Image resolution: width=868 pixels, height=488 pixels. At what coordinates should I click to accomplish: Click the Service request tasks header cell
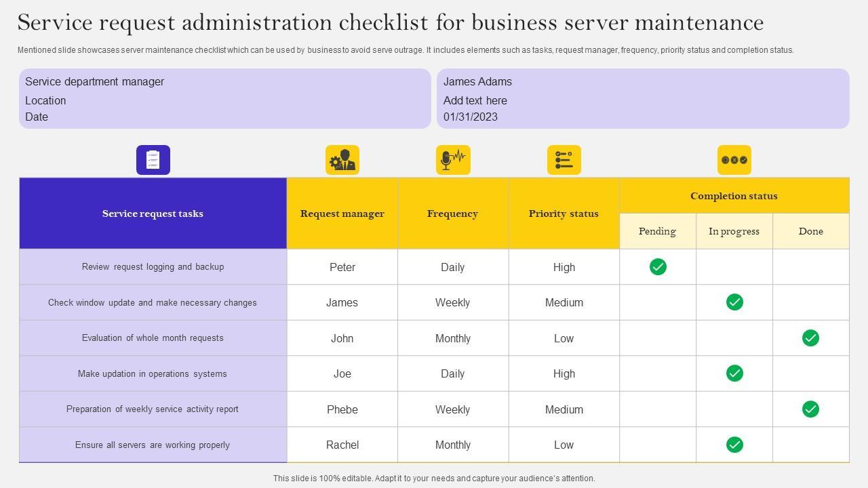(x=153, y=213)
